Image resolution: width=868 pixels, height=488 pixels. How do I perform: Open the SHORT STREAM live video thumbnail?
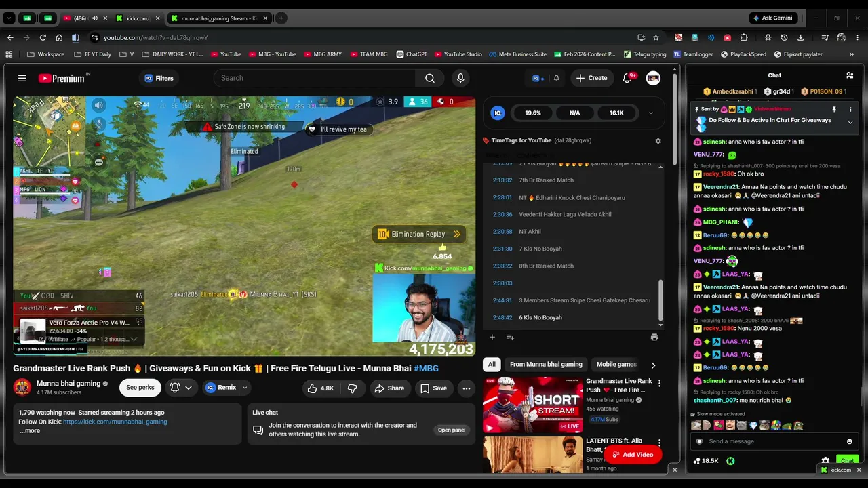532,405
